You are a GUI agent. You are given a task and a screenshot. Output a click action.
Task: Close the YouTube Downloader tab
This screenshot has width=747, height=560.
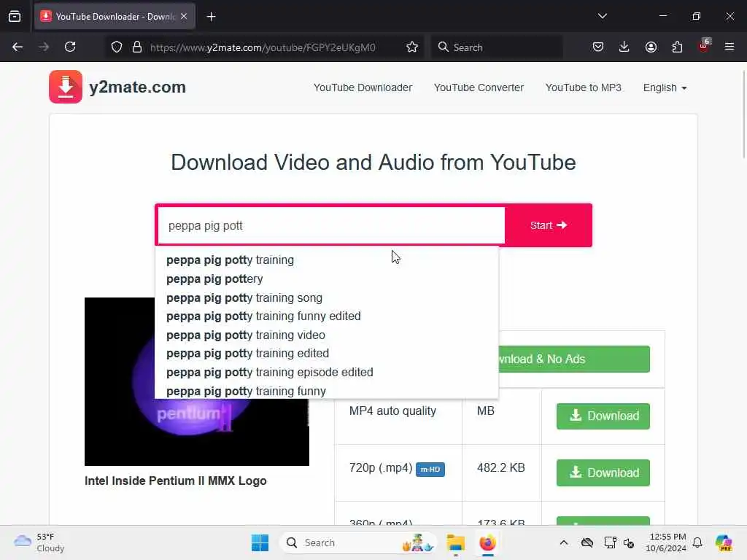tap(184, 17)
